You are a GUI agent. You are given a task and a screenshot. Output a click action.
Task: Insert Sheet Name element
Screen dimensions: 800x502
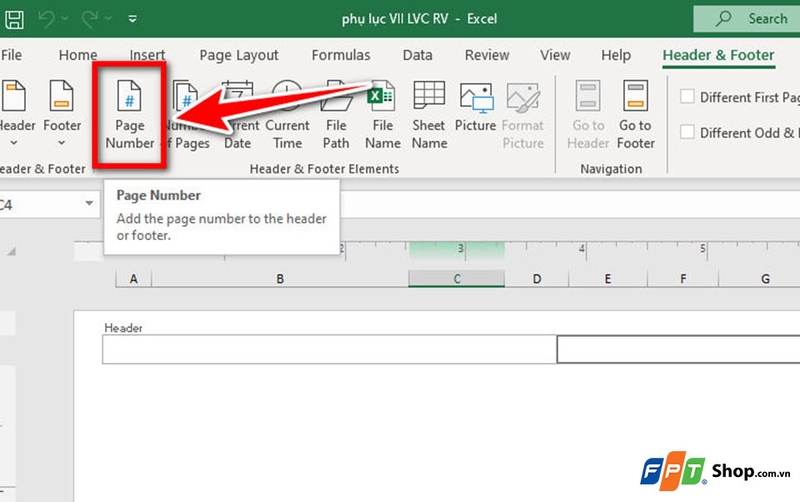click(x=429, y=115)
